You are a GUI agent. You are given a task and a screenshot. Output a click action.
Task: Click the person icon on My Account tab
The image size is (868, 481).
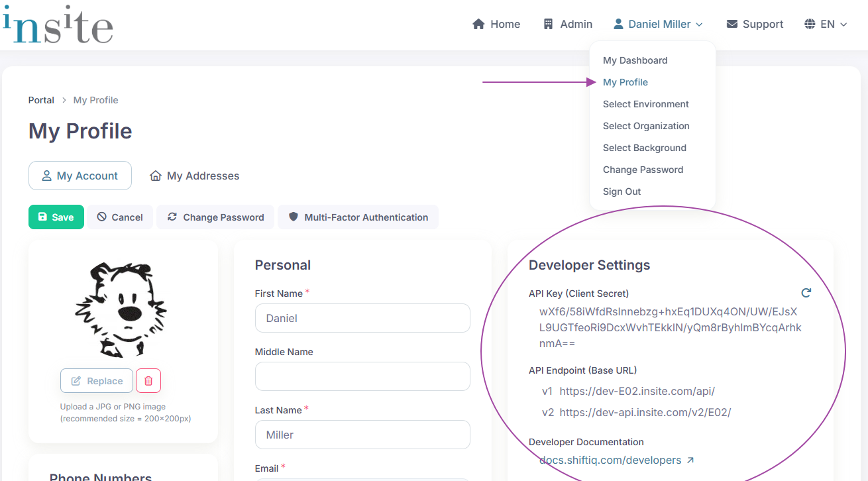click(46, 176)
